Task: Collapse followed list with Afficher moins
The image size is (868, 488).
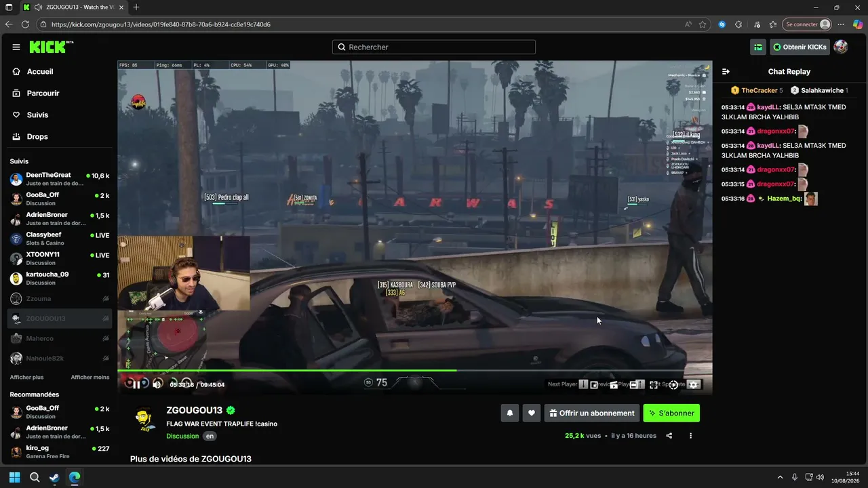Action: coord(90,377)
